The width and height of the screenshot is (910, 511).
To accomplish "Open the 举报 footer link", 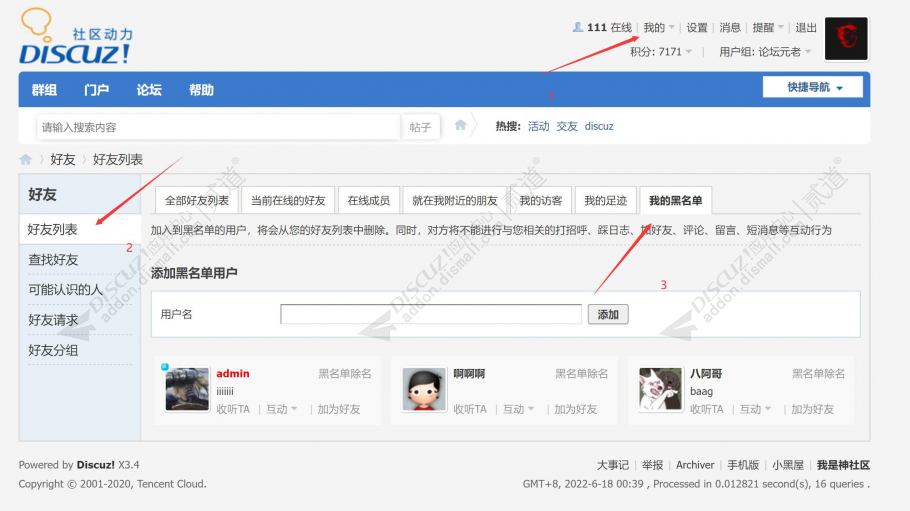I will coord(652,465).
